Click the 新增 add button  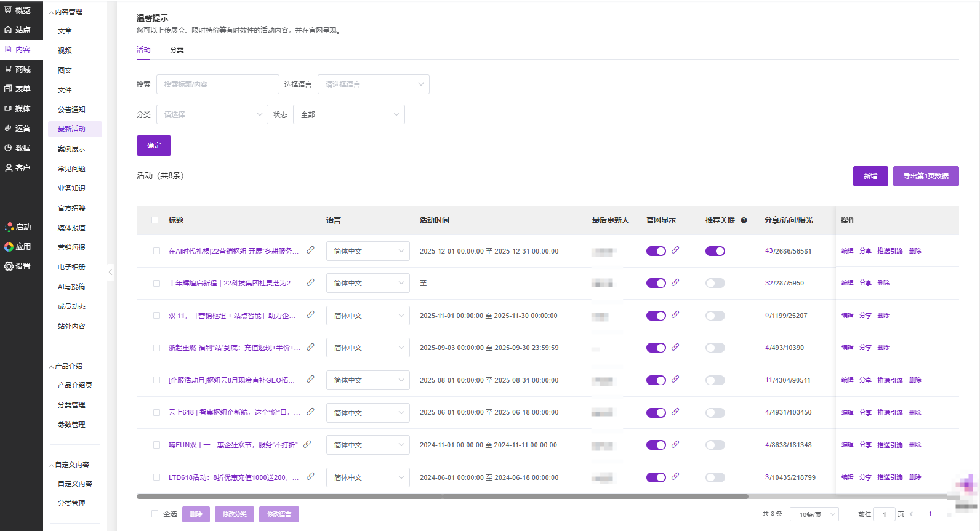pyautogui.click(x=870, y=176)
